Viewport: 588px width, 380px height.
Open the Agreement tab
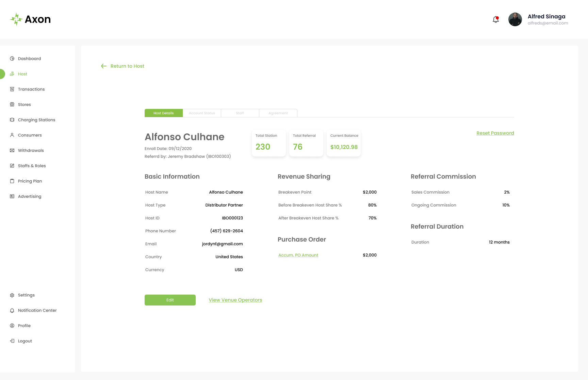(278, 113)
